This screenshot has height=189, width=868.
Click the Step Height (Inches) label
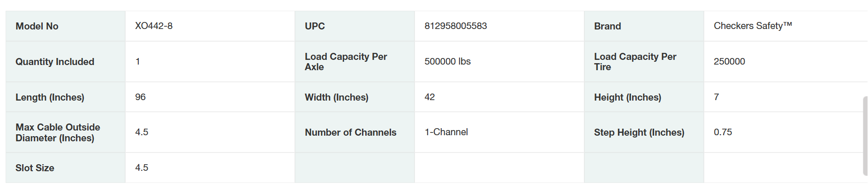click(x=639, y=132)
